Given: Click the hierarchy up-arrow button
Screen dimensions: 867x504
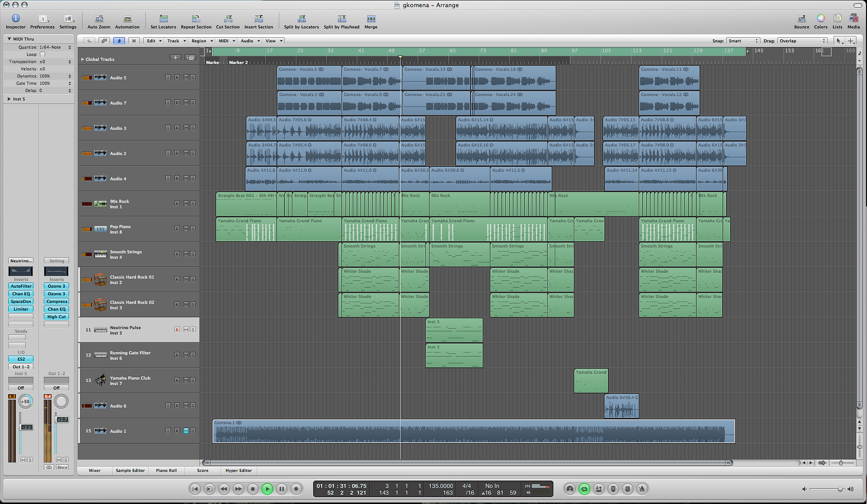Looking at the screenshot, I should (x=89, y=41).
